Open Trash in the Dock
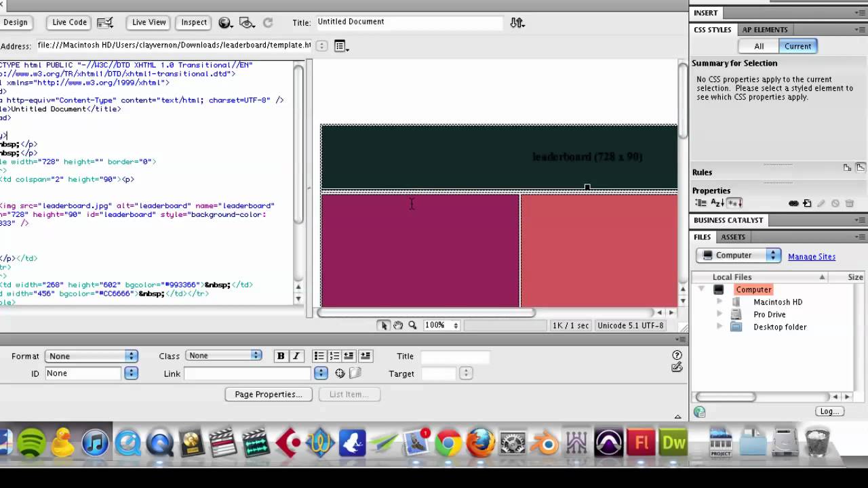This screenshot has height=488, width=868. (x=817, y=444)
